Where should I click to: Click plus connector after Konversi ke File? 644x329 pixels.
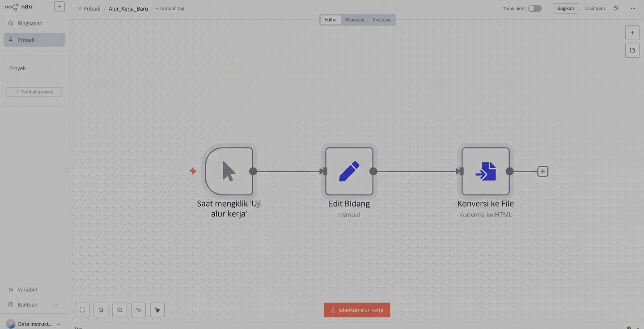(x=542, y=171)
